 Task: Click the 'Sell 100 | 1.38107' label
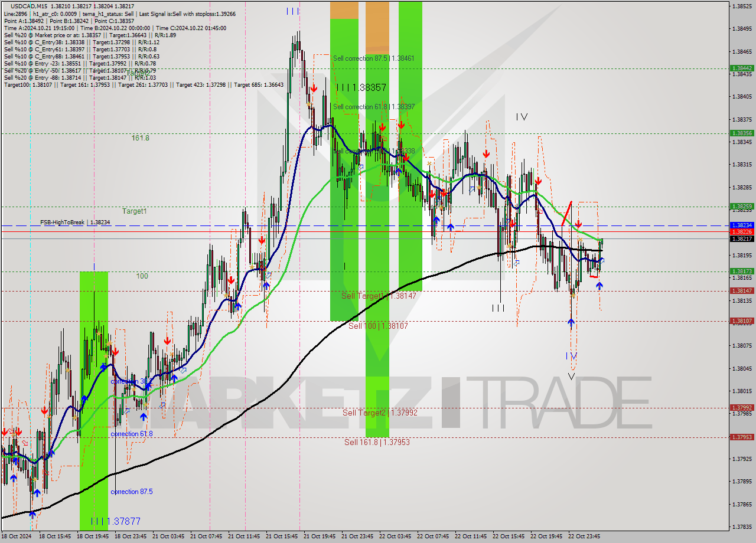point(378,326)
